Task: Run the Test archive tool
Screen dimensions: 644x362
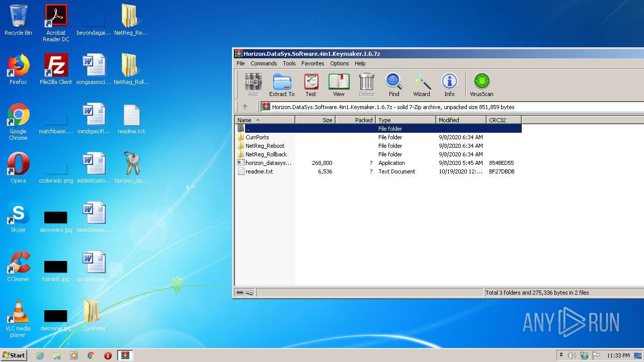Action: click(311, 84)
